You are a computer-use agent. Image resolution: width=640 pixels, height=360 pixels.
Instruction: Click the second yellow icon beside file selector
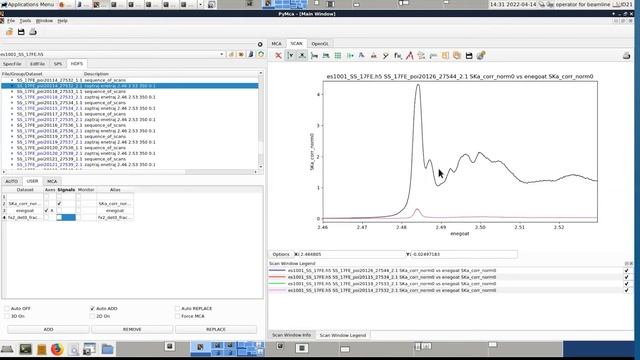241,54
